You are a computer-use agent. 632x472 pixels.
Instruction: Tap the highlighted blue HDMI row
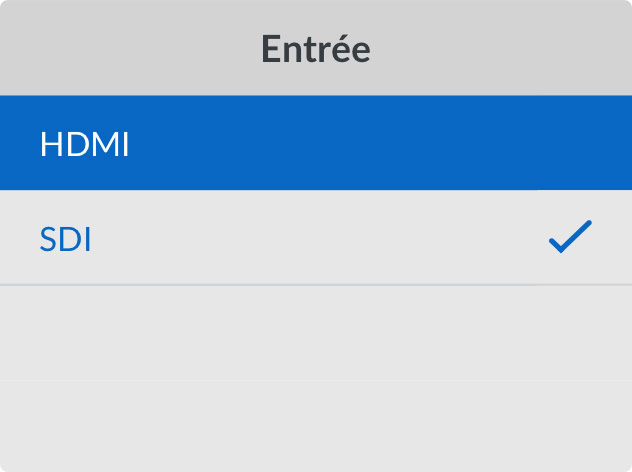[316, 143]
